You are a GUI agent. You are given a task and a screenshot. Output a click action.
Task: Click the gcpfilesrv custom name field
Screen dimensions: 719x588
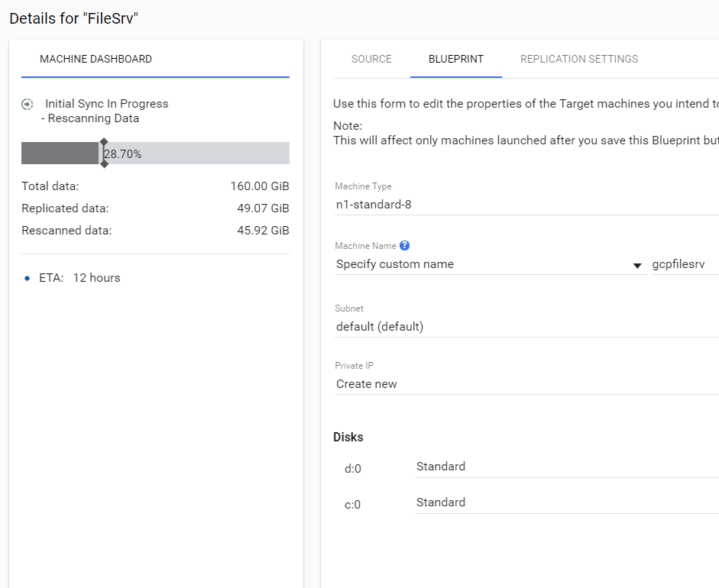tap(684, 264)
